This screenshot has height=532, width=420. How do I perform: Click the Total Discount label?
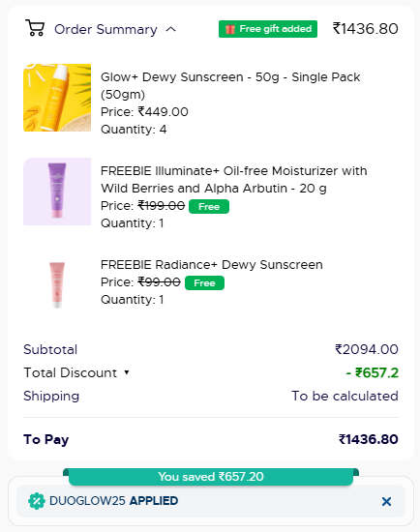(x=71, y=372)
